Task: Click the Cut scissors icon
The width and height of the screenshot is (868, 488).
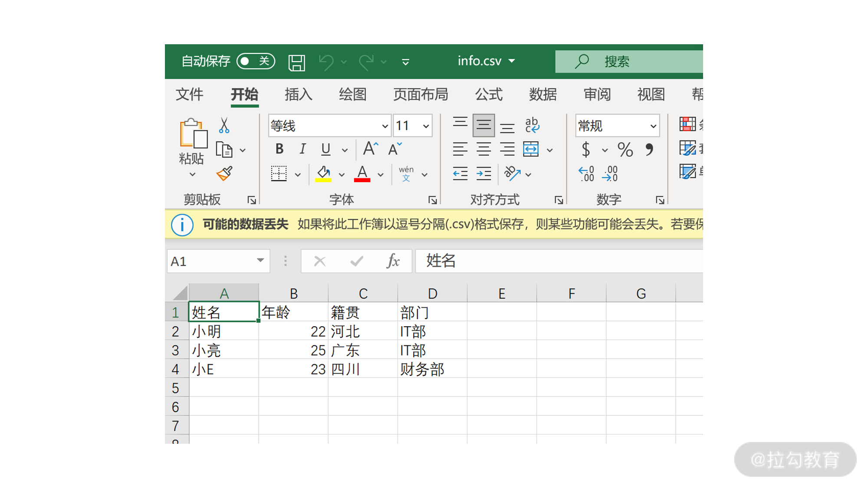Action: pos(224,125)
